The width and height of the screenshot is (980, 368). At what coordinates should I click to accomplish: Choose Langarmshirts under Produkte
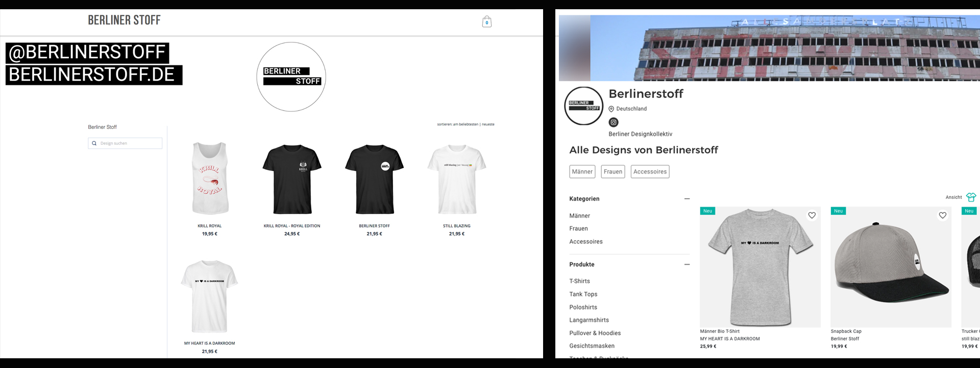coord(589,320)
